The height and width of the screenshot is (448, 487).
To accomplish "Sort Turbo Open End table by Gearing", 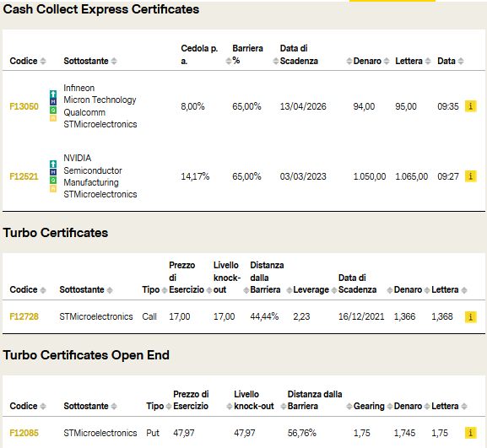I will click(x=389, y=407).
